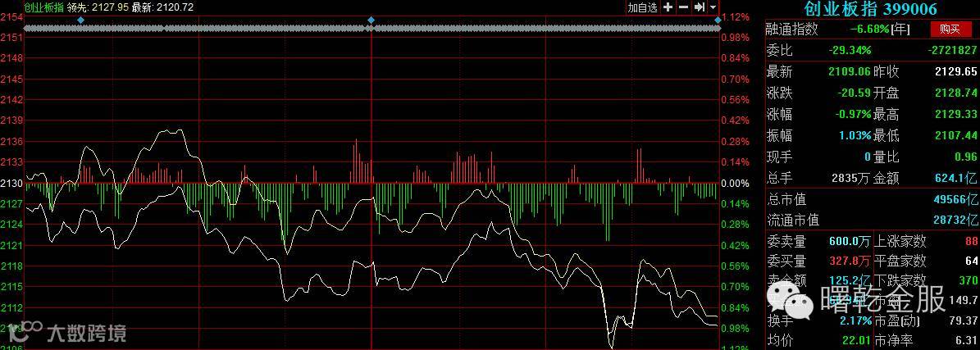
Task: Click the 平盘家数 value 64
Action: (971, 261)
